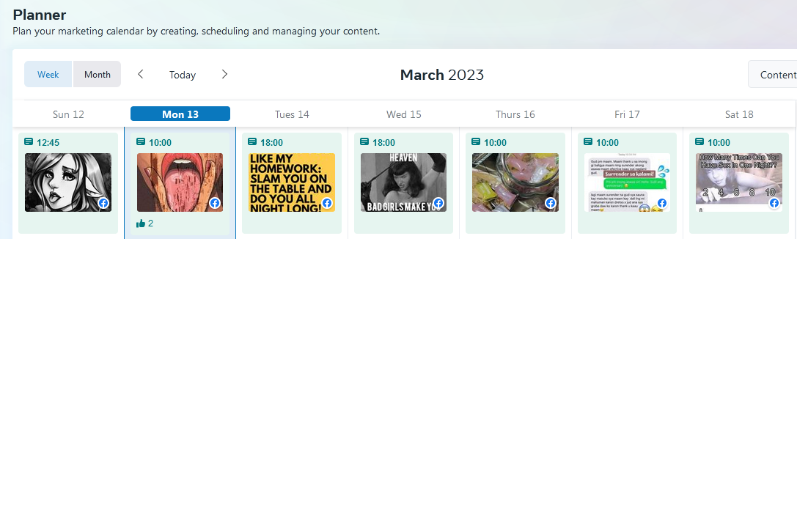797x532 pixels.
Task: Click the post-type icon on Friday's card
Action: tap(588, 141)
